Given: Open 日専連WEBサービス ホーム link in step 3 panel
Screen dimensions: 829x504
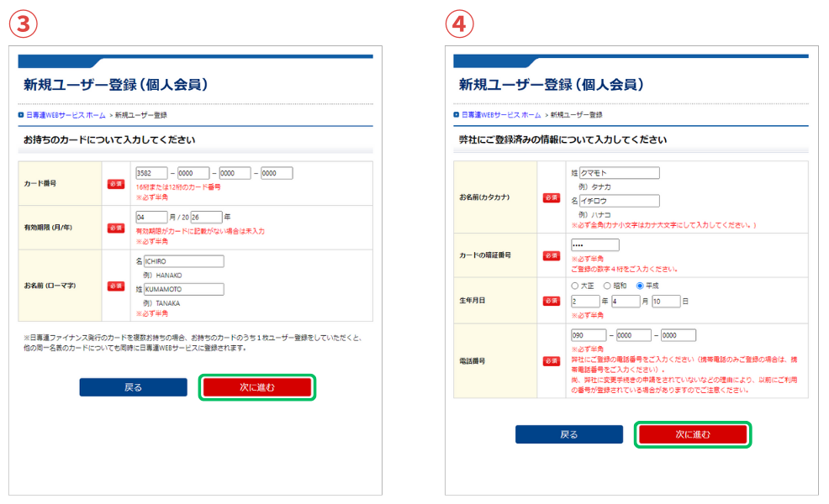Looking at the screenshot, I should pyautogui.click(x=66, y=114).
